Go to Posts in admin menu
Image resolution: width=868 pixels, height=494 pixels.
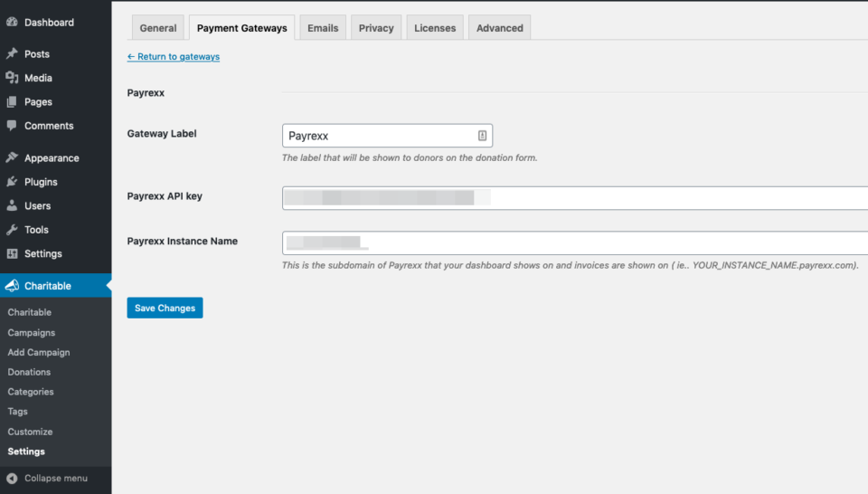[x=37, y=53]
